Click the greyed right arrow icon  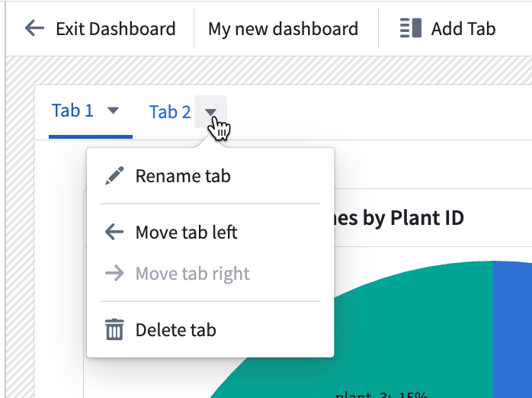click(114, 274)
